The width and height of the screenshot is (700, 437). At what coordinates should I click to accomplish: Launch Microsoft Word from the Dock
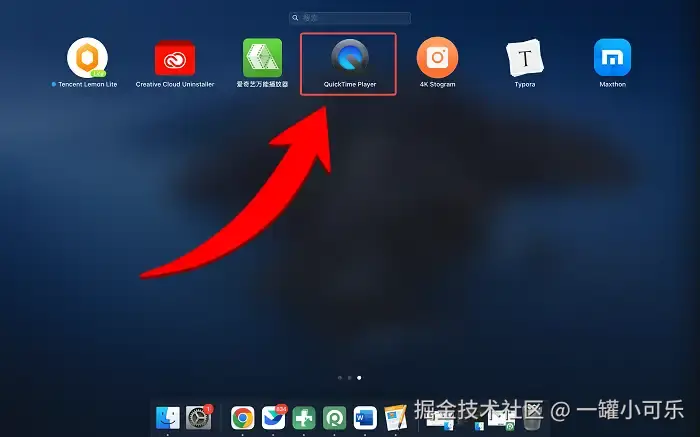(365, 418)
